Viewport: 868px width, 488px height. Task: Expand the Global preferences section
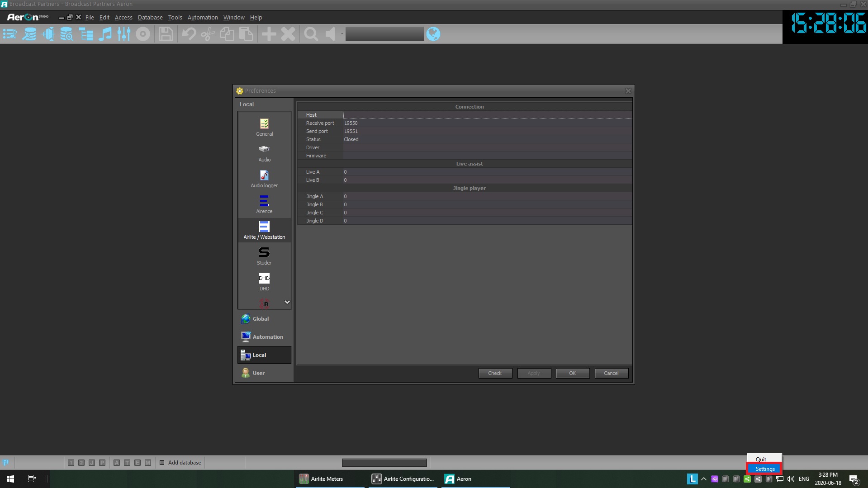click(x=261, y=319)
